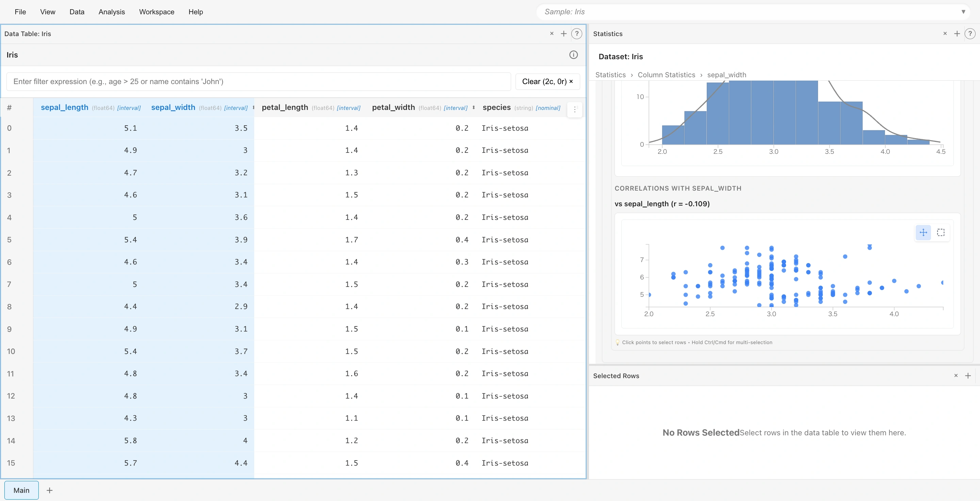This screenshot has width=980, height=501.
Task: Enable the pan tool on the scatter plot
Action: (x=923, y=232)
